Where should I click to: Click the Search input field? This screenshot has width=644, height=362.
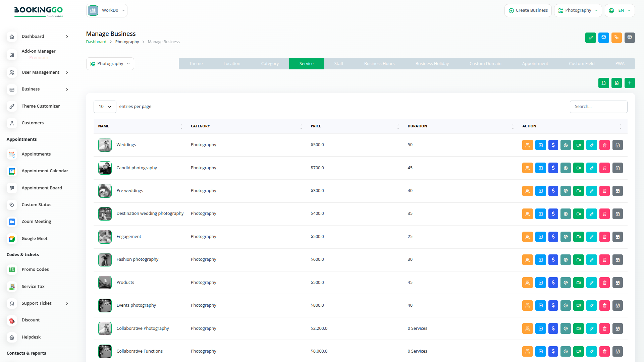click(x=598, y=107)
